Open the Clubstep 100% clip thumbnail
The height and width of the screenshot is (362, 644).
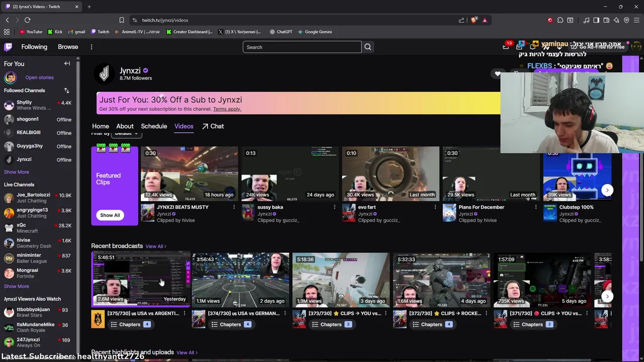pyautogui.click(x=577, y=173)
